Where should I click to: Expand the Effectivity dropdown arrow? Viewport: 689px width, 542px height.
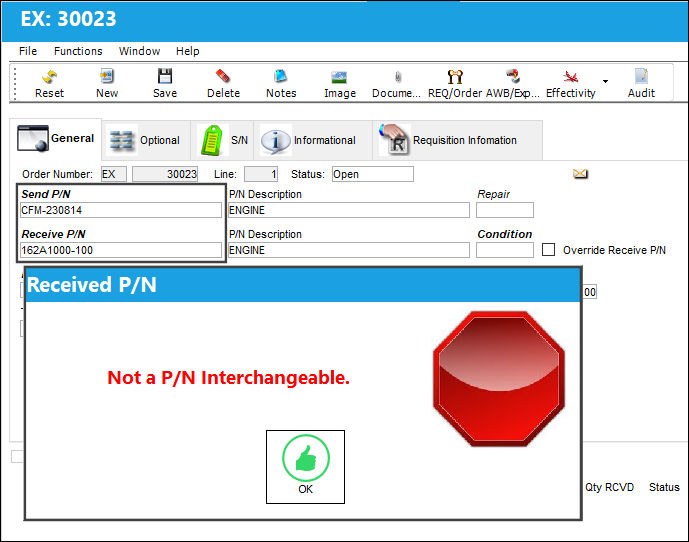(x=605, y=81)
